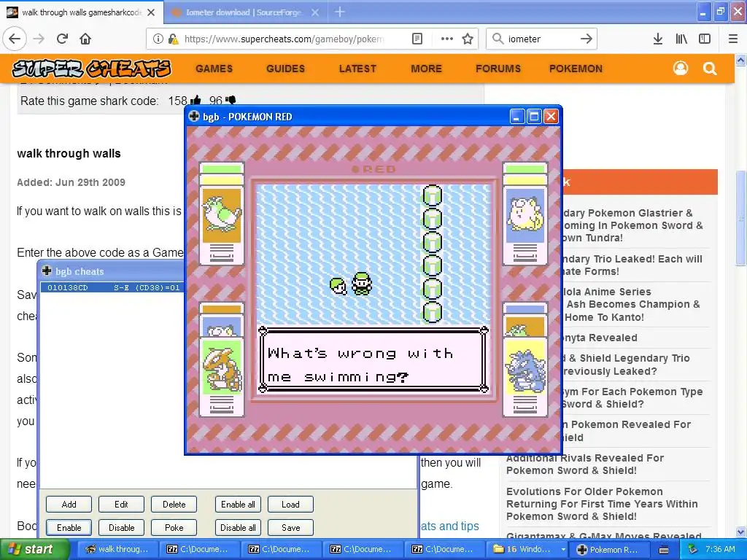Image resolution: width=747 pixels, height=560 pixels.
Task: Switch to walk through walls gameshark tab
Action: click(x=81, y=12)
